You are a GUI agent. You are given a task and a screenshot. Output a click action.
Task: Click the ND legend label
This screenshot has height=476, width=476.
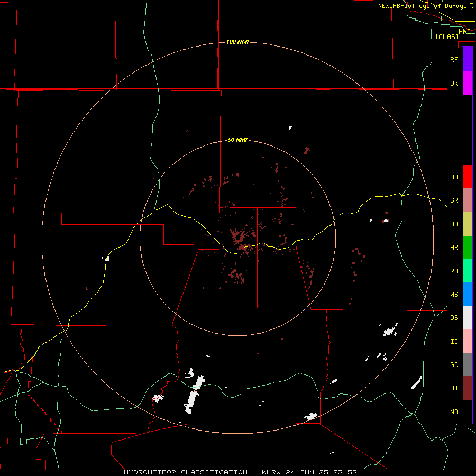[x=454, y=412]
